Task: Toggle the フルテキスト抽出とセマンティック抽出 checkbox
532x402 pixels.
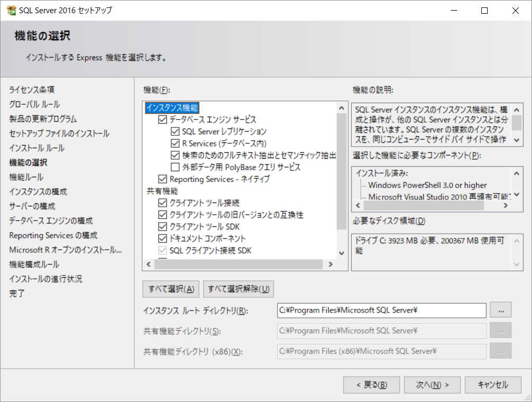Action: point(175,156)
